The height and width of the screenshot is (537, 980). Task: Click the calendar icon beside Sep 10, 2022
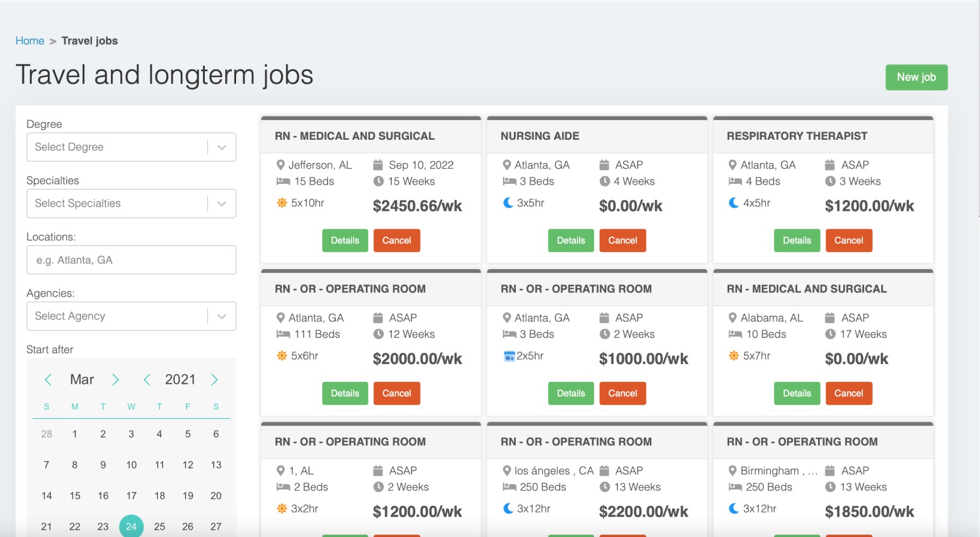378,165
